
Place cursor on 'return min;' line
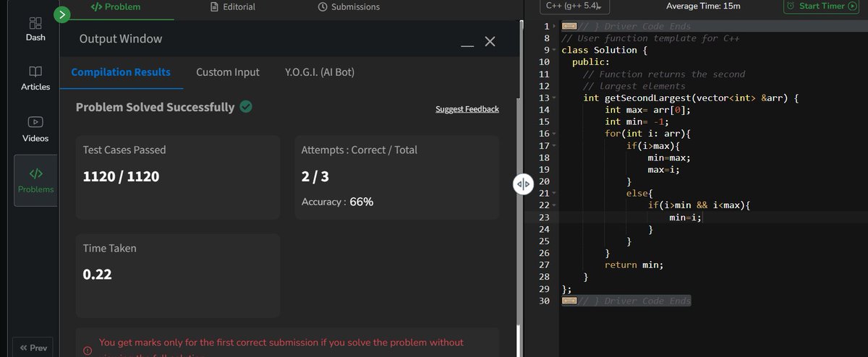pyautogui.click(x=634, y=264)
